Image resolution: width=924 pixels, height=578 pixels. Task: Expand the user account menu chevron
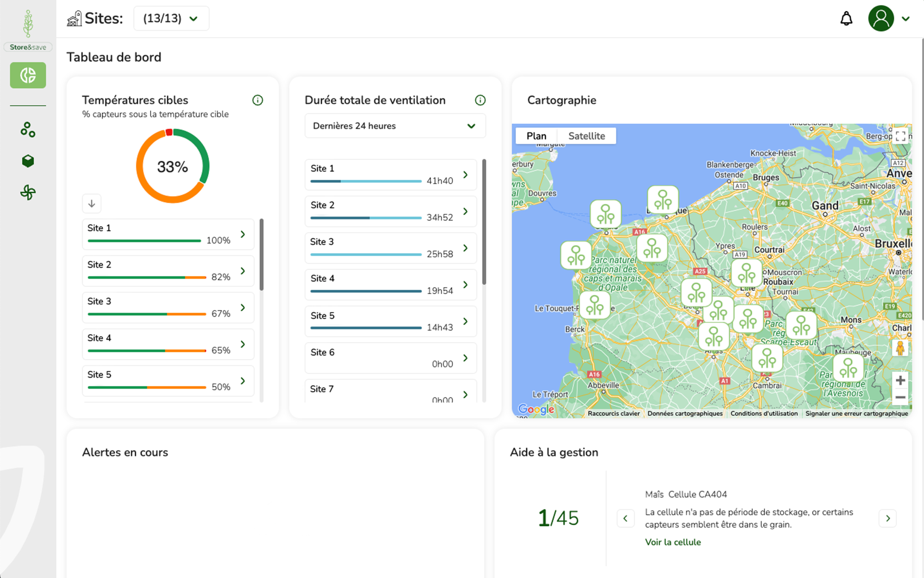pyautogui.click(x=906, y=18)
